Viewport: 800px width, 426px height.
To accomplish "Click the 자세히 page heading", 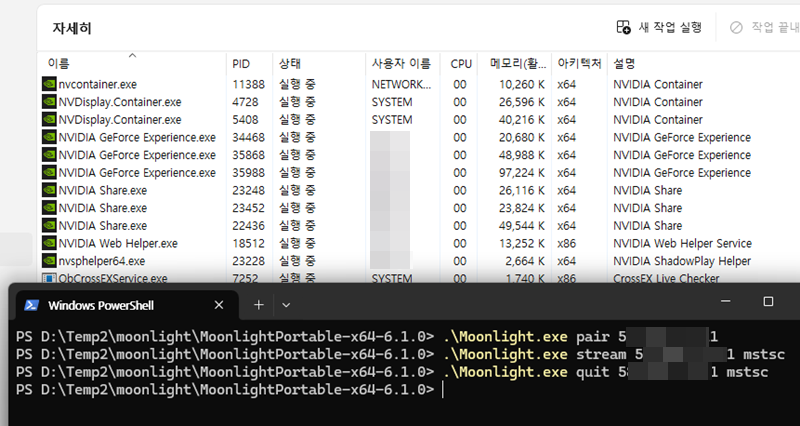I will tap(72, 28).
